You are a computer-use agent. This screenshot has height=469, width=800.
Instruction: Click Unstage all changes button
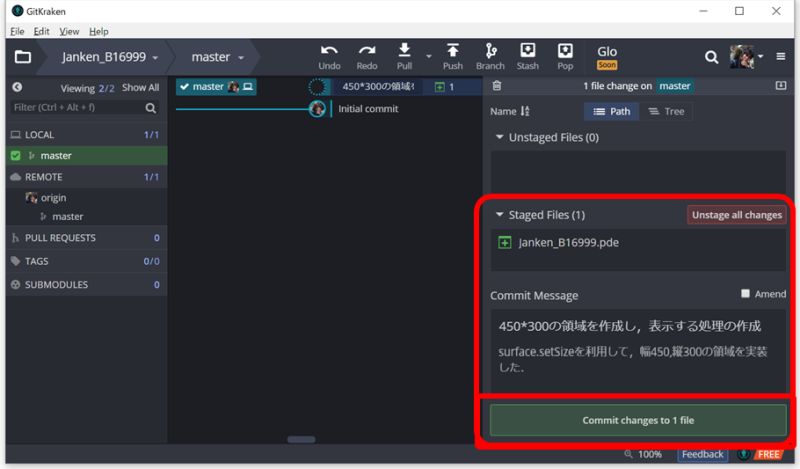coord(737,215)
